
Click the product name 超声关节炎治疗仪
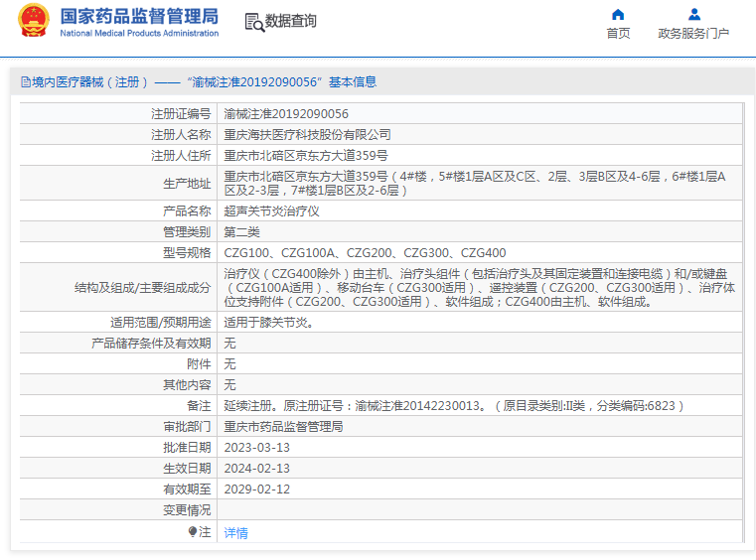click(271, 211)
